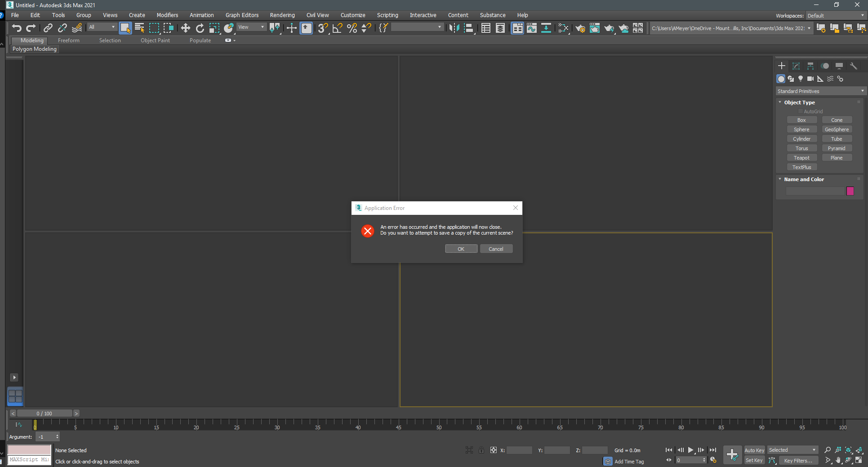Screen dimensions: 868x467
Task: Click the Undo arrow icon
Action: tap(17, 28)
